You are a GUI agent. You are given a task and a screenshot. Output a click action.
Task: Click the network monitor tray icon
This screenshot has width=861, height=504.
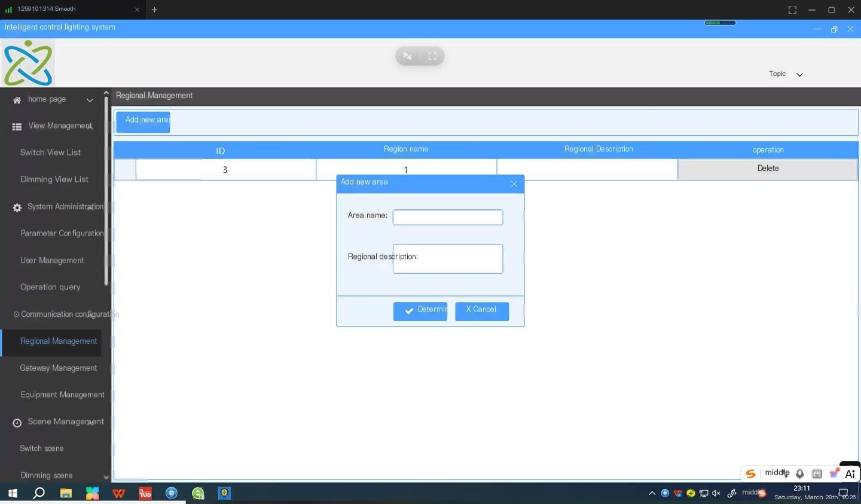point(704,493)
